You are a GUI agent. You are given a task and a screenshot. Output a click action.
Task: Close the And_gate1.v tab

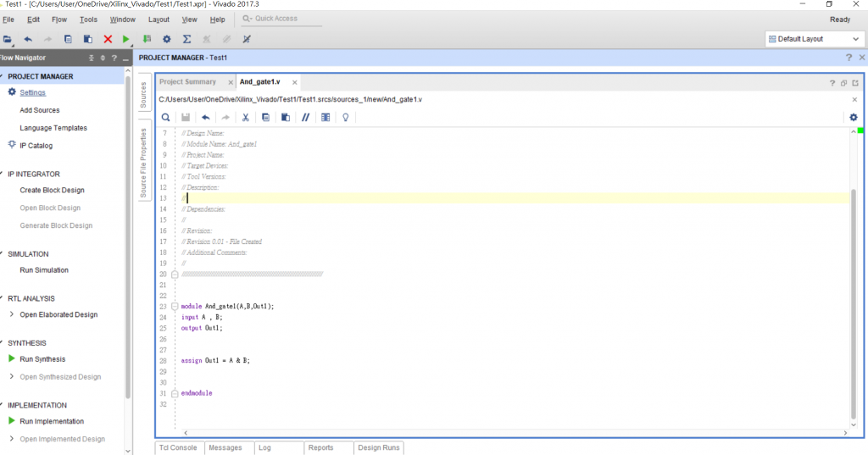click(x=295, y=82)
